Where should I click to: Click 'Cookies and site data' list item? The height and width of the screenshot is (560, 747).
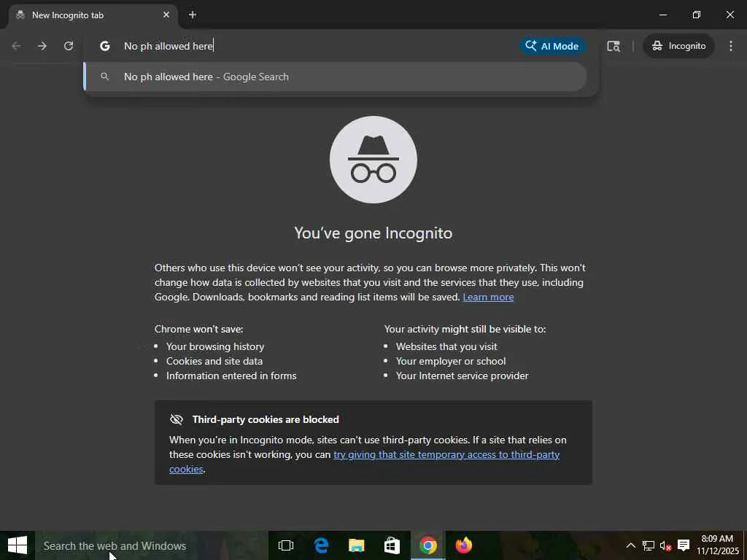tap(214, 361)
